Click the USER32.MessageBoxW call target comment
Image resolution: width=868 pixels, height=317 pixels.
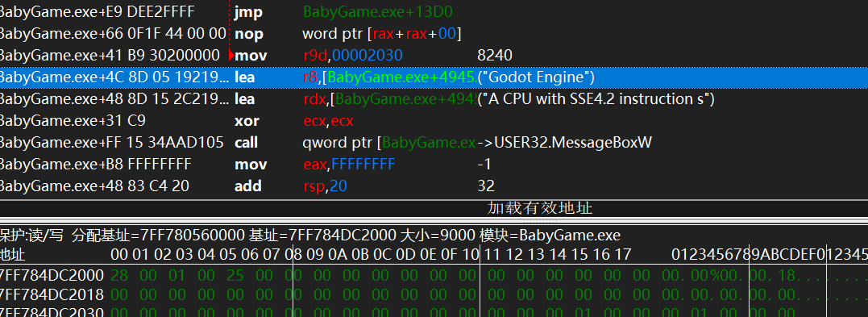pyautogui.click(x=564, y=143)
